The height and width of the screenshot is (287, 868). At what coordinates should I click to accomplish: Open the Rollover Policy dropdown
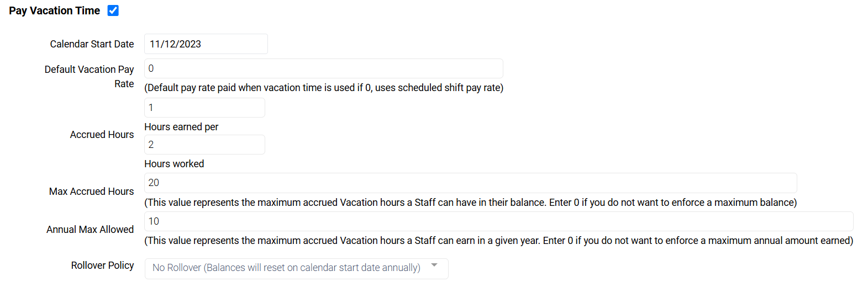click(x=287, y=268)
